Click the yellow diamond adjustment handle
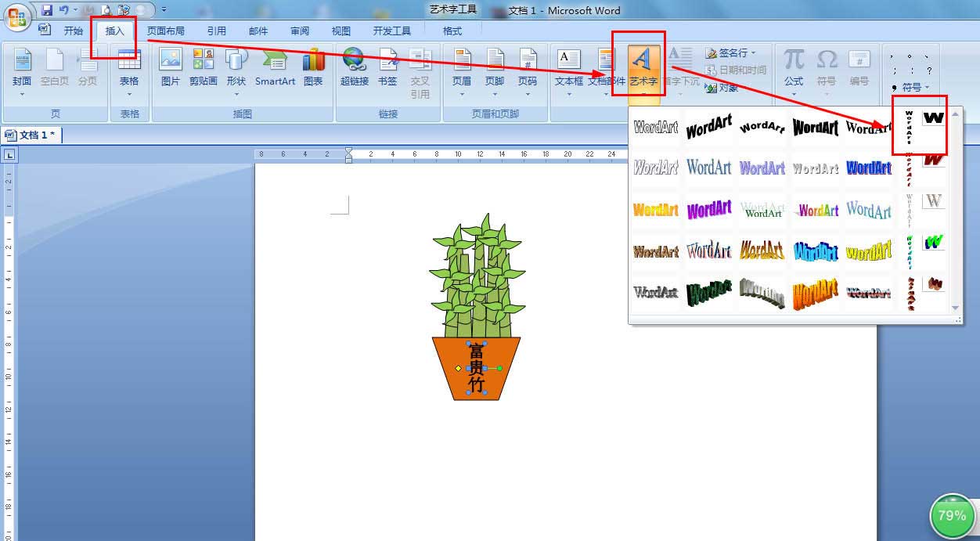This screenshot has width=980, height=541. click(459, 368)
